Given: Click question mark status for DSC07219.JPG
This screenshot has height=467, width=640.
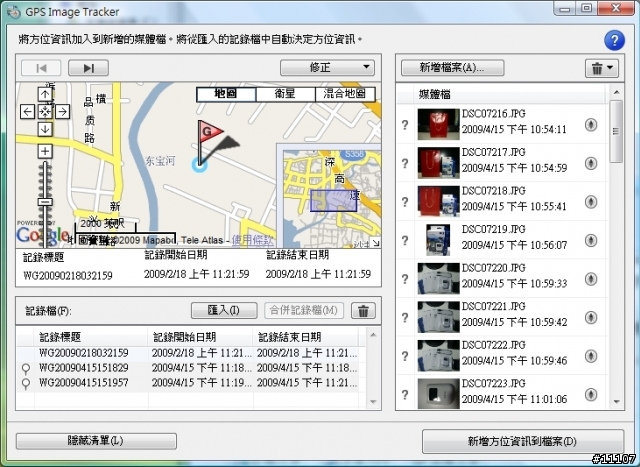Looking at the screenshot, I should point(405,240).
